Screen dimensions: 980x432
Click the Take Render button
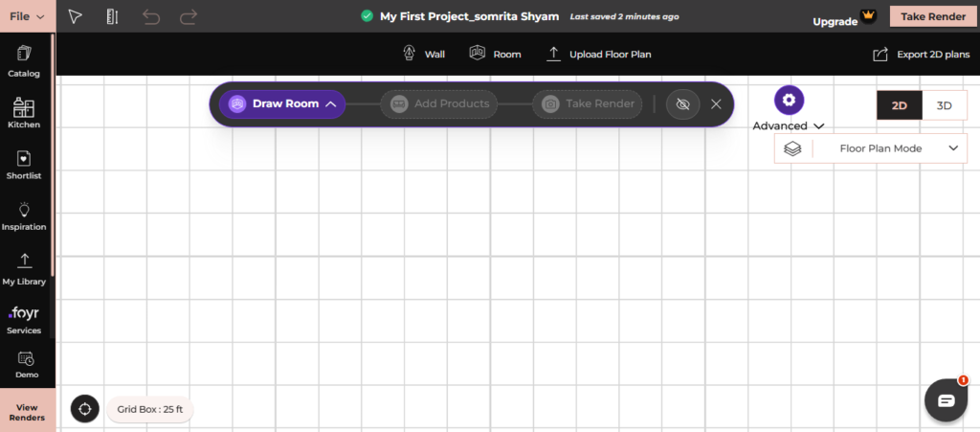point(933,17)
